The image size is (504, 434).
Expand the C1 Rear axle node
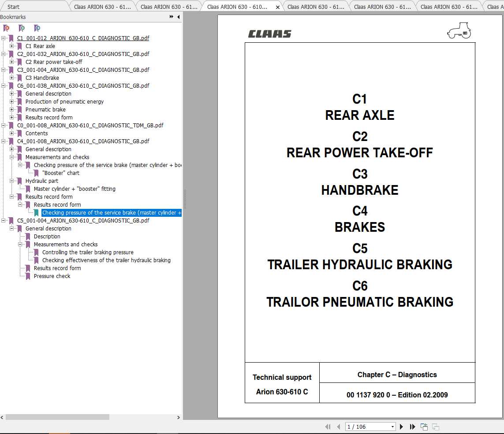(11, 46)
